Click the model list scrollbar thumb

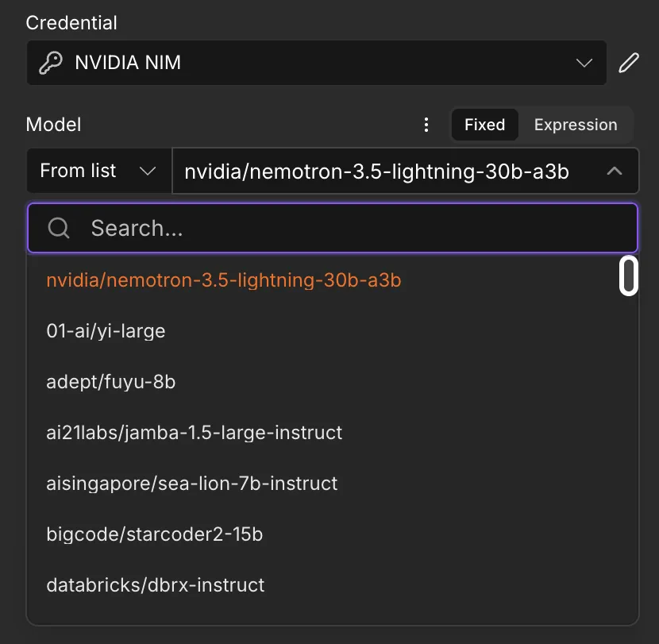[629, 276]
